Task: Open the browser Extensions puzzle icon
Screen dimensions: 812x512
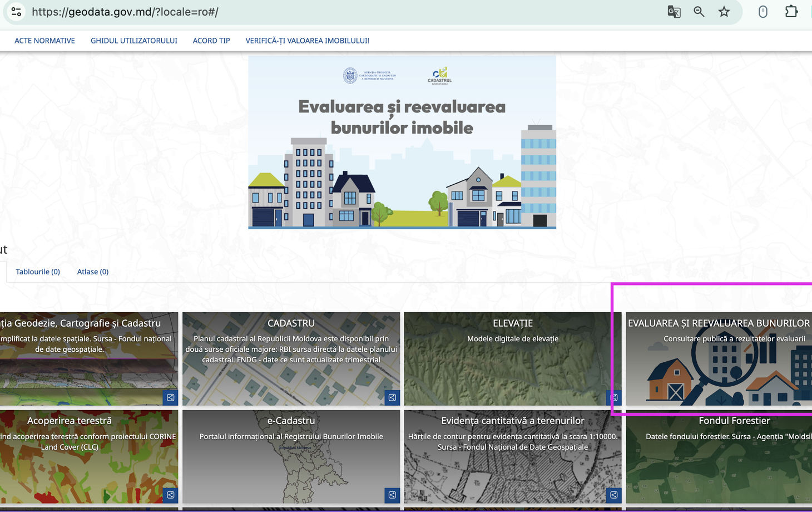Action: pyautogui.click(x=791, y=12)
